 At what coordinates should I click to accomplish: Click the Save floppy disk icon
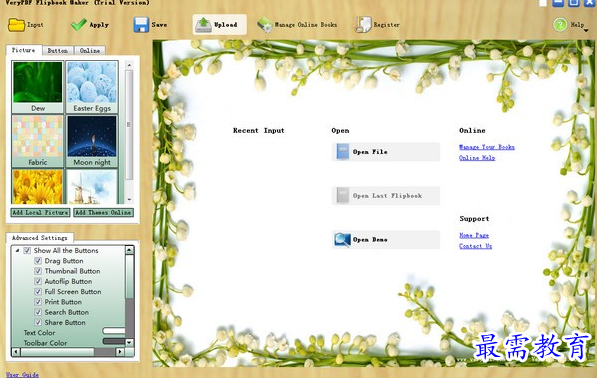pos(141,25)
